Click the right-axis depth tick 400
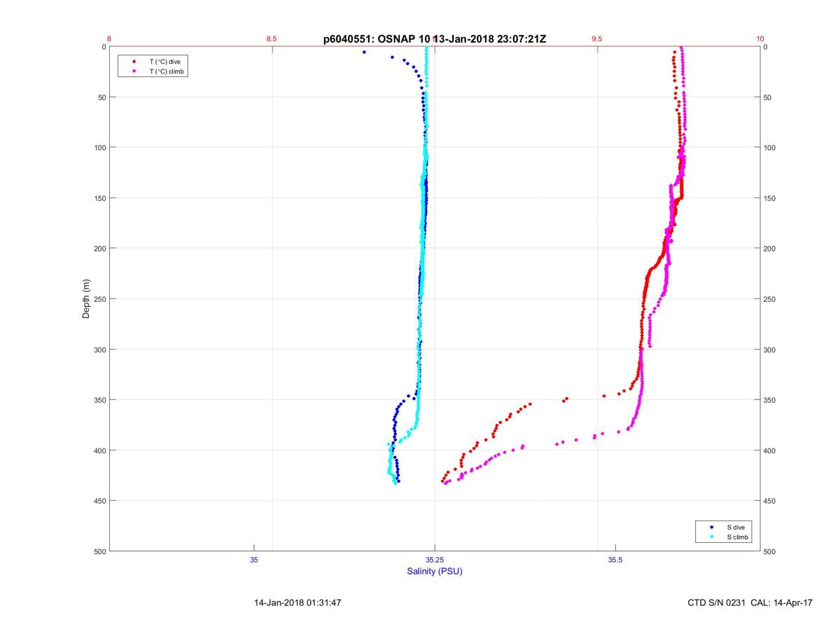 770,450
